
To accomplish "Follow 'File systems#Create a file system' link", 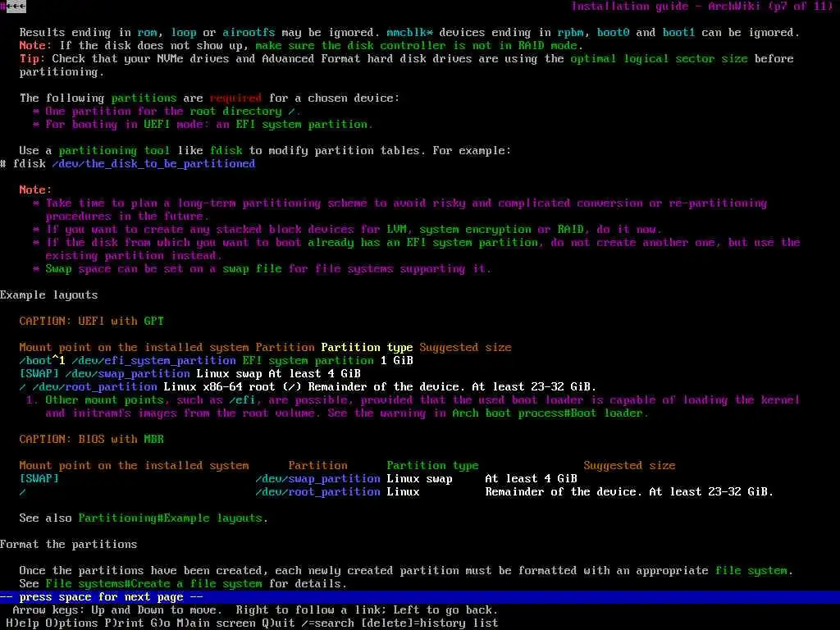I will point(153,584).
